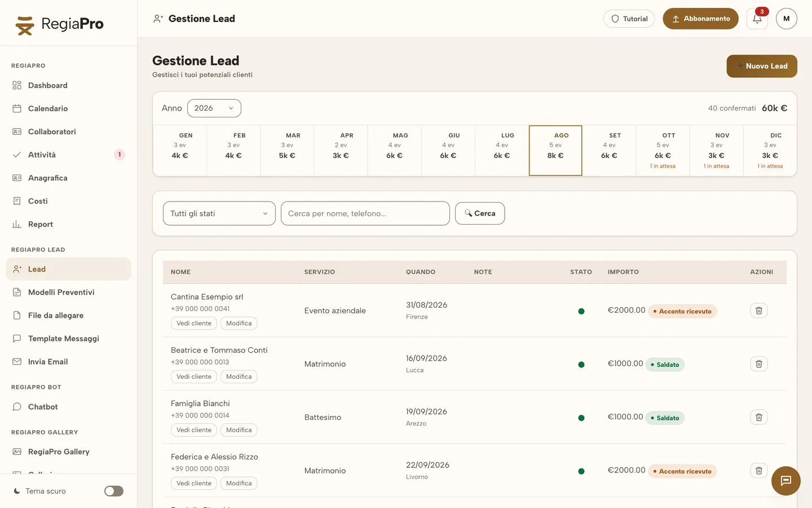Open RegiaPro Gallery
This screenshot has height=508, width=812.
[x=68, y=452]
